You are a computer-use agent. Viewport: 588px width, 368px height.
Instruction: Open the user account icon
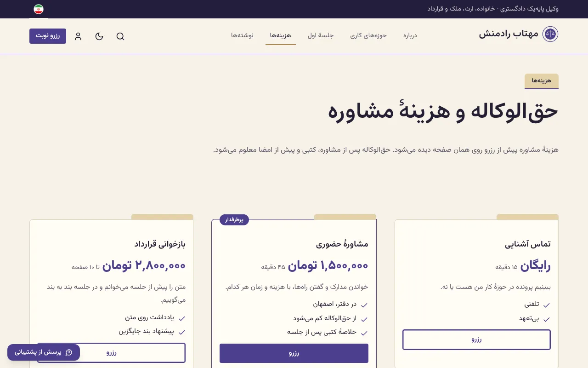pyautogui.click(x=78, y=36)
